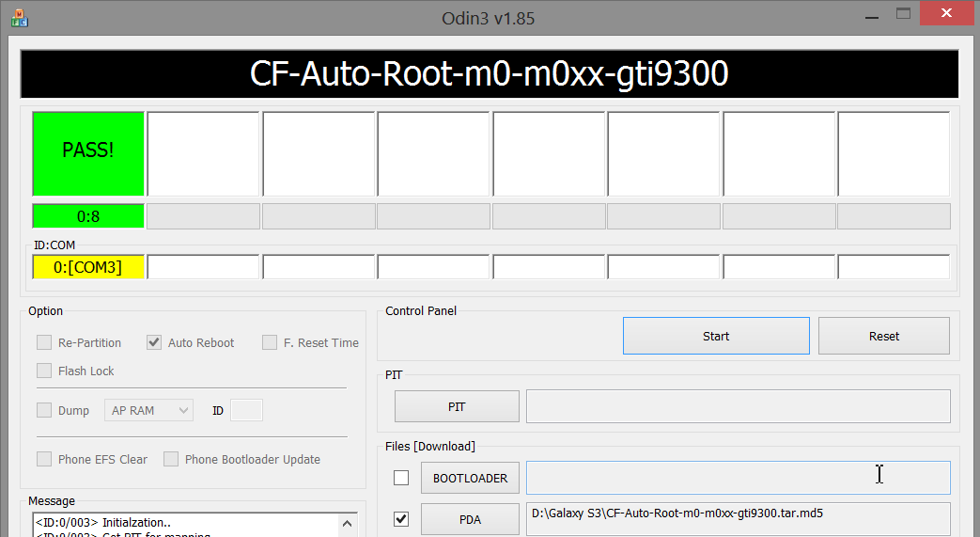The height and width of the screenshot is (537, 980).
Task: Toggle Phone Bootloader Update checkbox
Action: tap(171, 459)
